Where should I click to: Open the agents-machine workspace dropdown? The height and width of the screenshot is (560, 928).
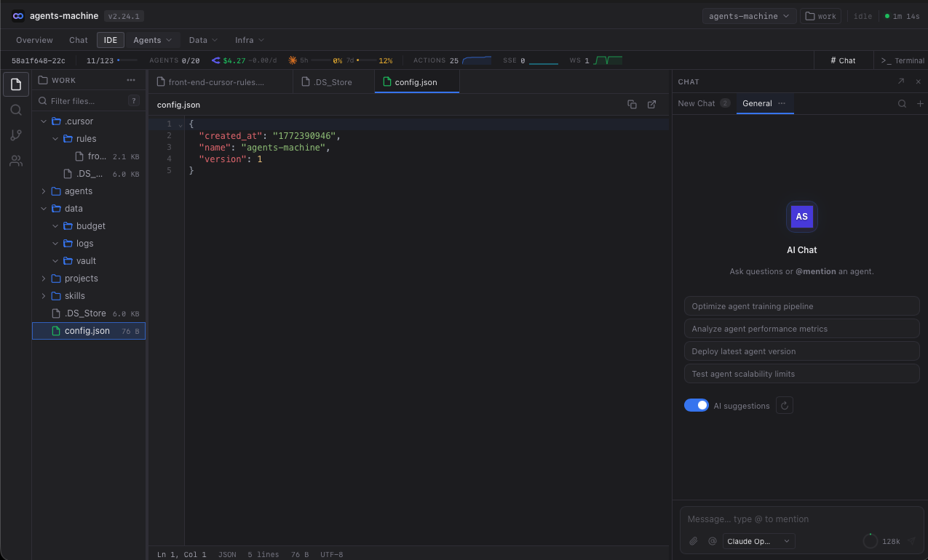[x=749, y=16]
